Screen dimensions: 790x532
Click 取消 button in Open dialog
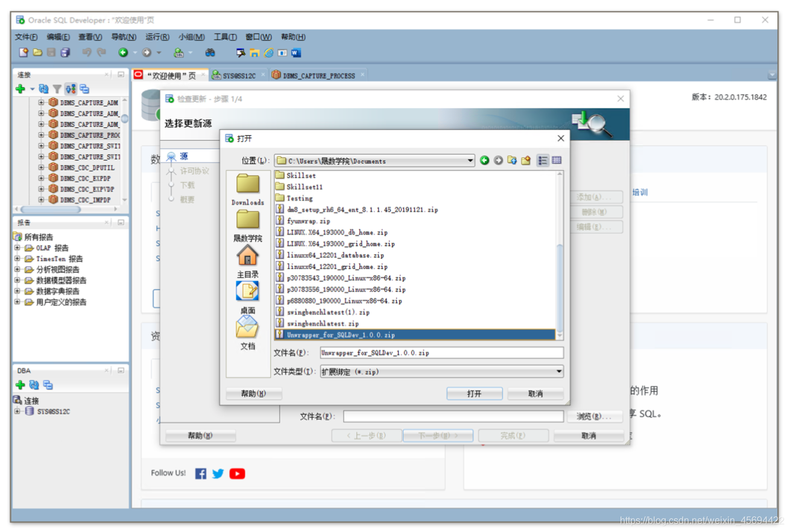536,394
